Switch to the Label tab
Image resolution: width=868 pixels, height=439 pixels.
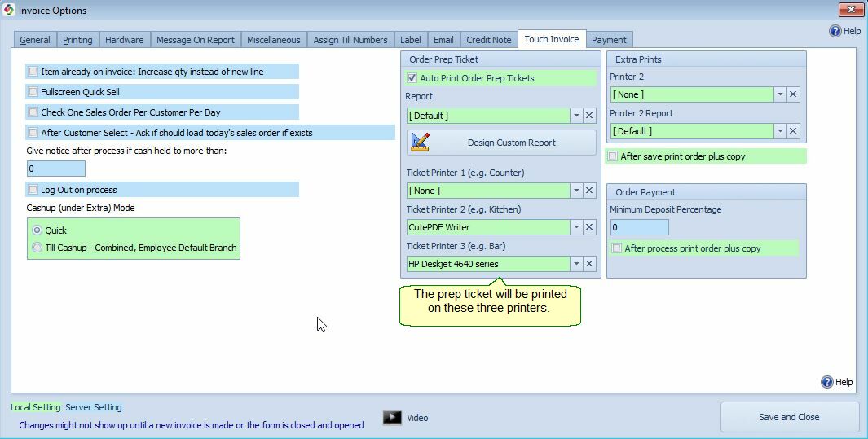(x=410, y=40)
